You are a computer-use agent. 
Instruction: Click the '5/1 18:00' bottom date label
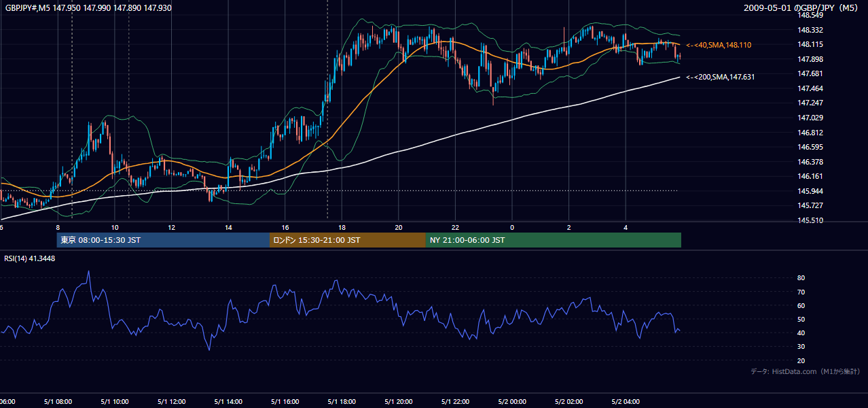(x=341, y=401)
